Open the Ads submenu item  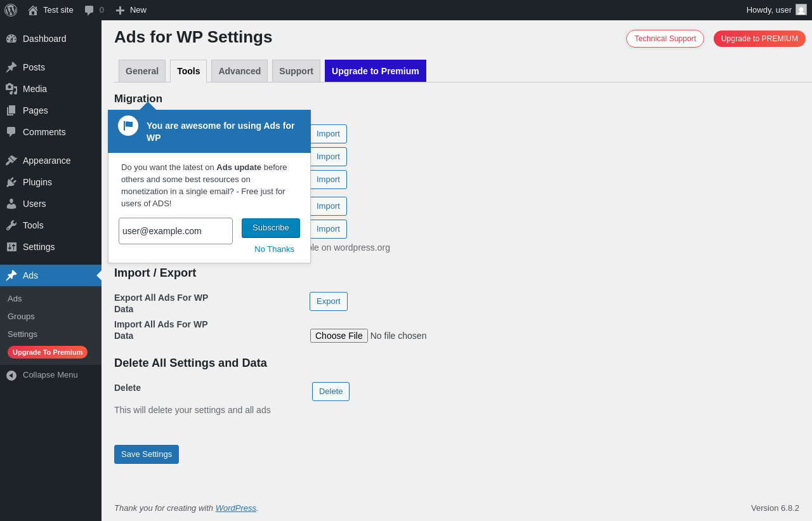pyautogui.click(x=15, y=298)
